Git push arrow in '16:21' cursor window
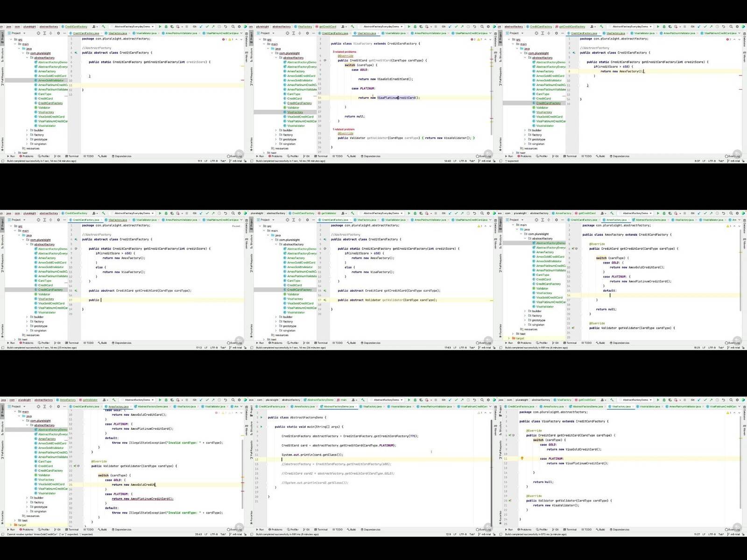Image resolution: width=747 pixels, height=560 pixels. (712, 213)
